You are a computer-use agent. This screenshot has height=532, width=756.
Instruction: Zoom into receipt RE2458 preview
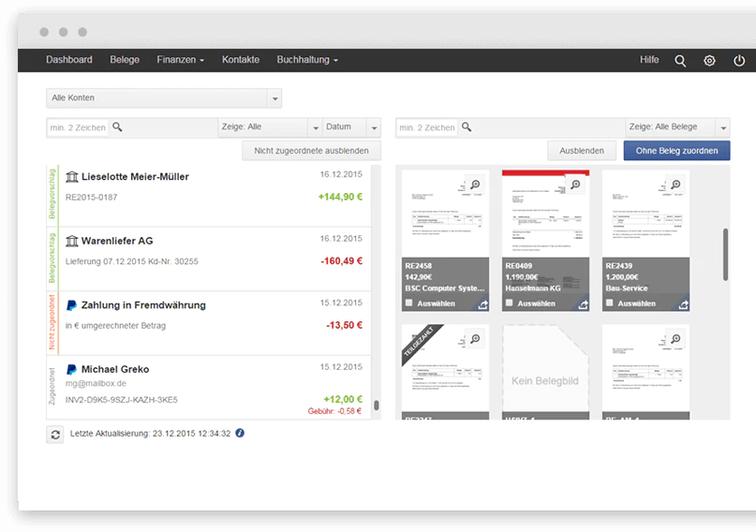475,185
